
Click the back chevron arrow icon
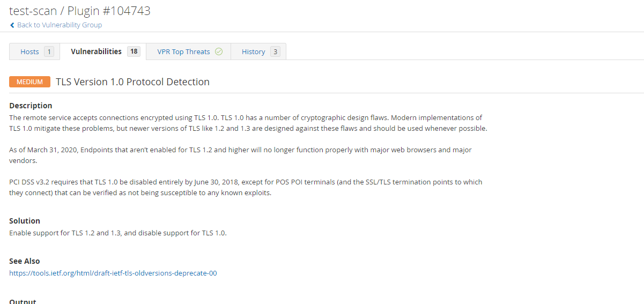pos(12,25)
